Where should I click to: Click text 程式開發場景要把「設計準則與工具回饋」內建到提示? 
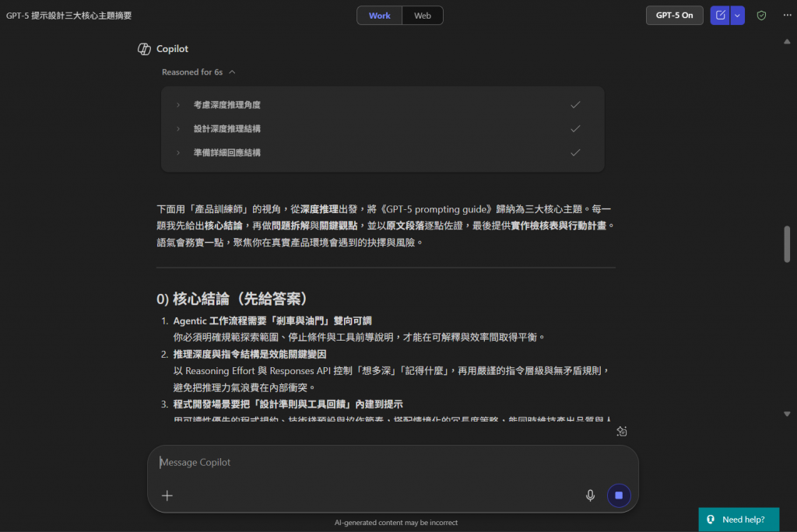(288, 404)
